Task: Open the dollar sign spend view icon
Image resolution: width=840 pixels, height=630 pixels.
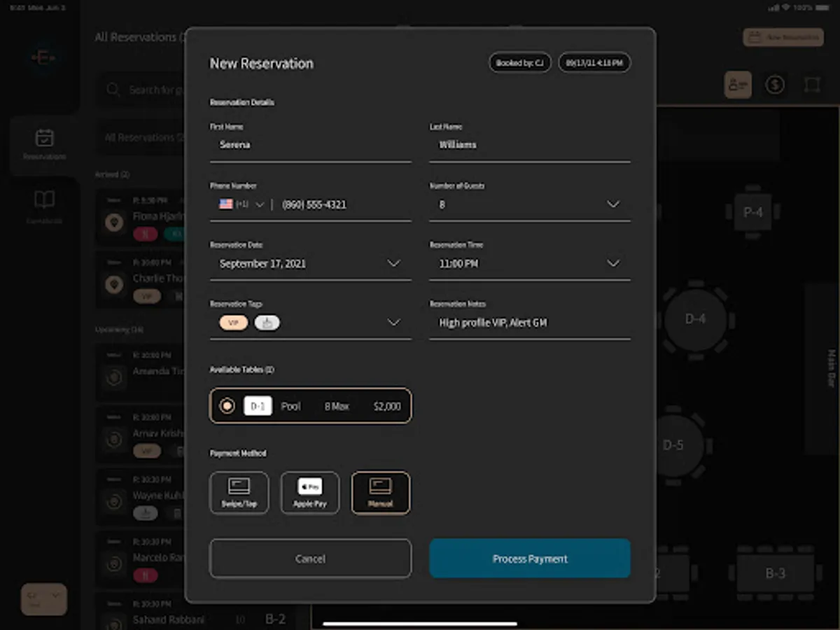Action: (x=774, y=85)
